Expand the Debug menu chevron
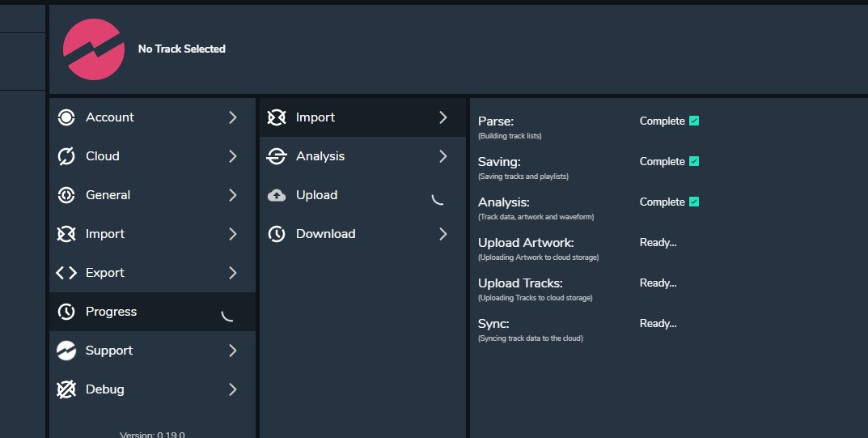868x438 pixels. coord(233,389)
